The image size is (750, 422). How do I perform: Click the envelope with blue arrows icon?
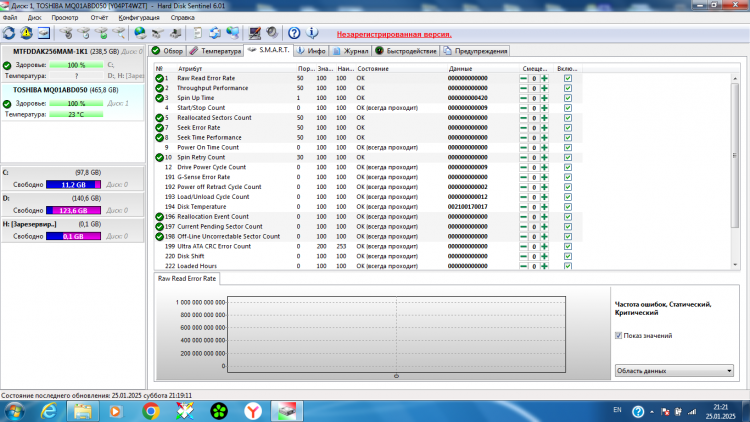[x=215, y=33]
